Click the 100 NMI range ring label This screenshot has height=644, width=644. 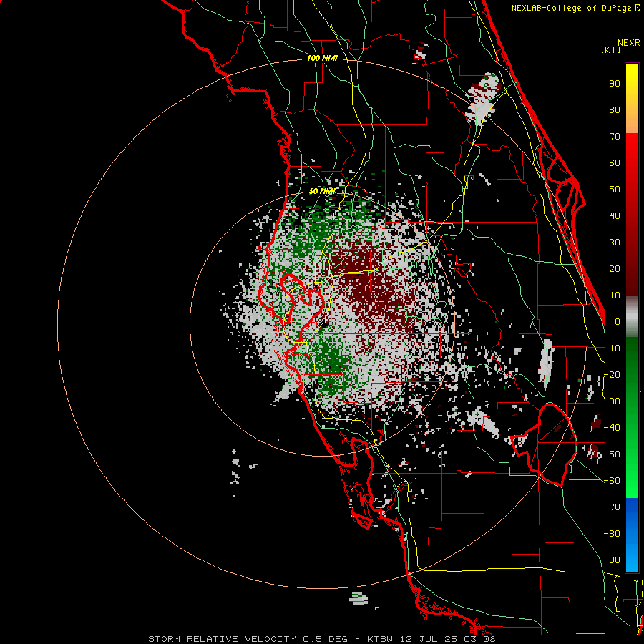click(322, 59)
